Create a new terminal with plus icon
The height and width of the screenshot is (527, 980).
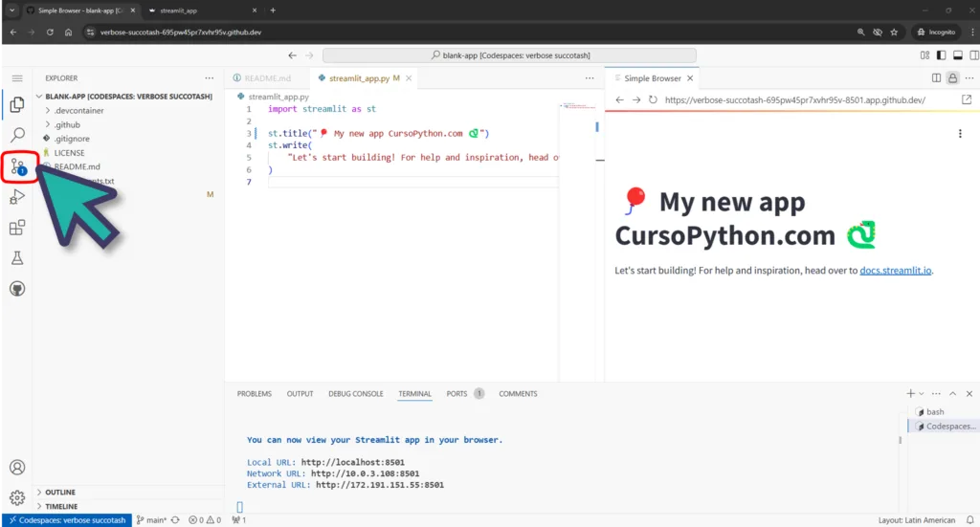(911, 393)
